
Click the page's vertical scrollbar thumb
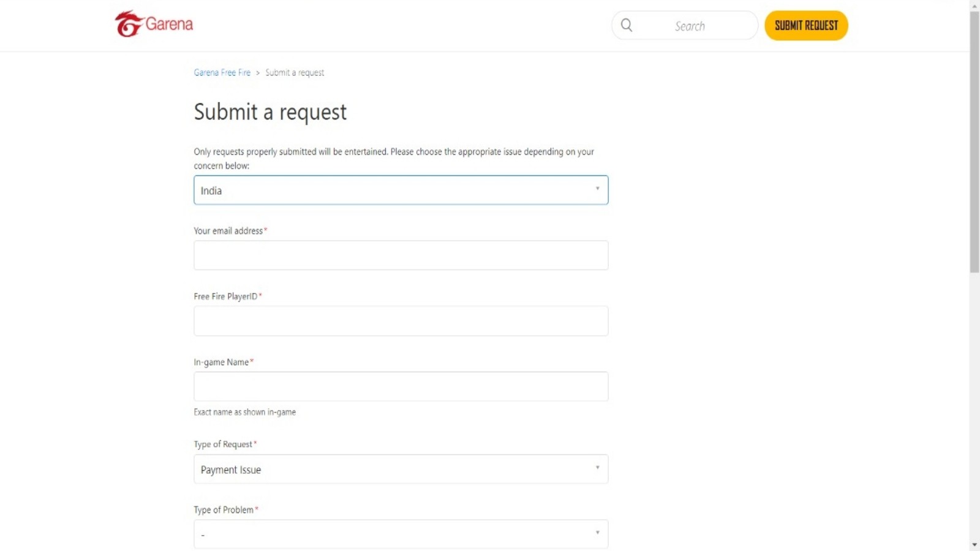974,142
